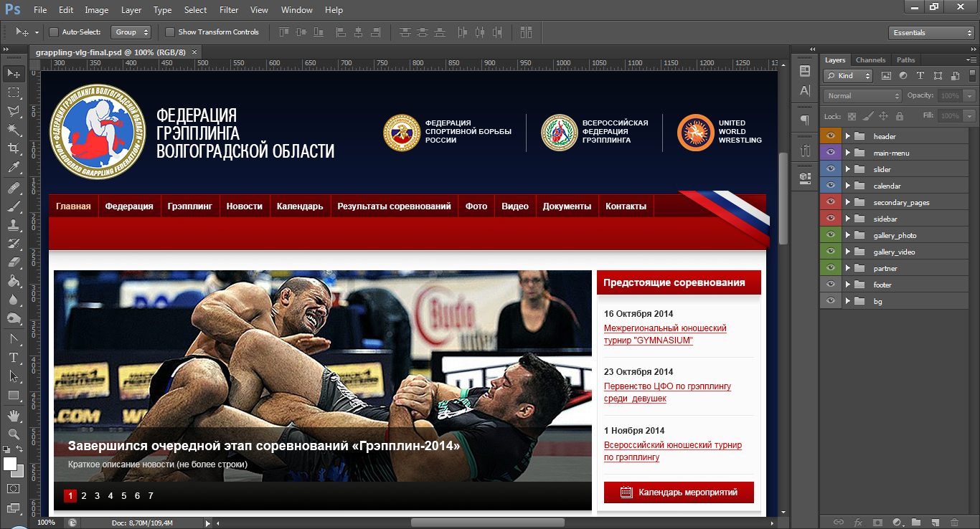Click the Контакты navigation link
The height and width of the screenshot is (529, 980).
626,206
